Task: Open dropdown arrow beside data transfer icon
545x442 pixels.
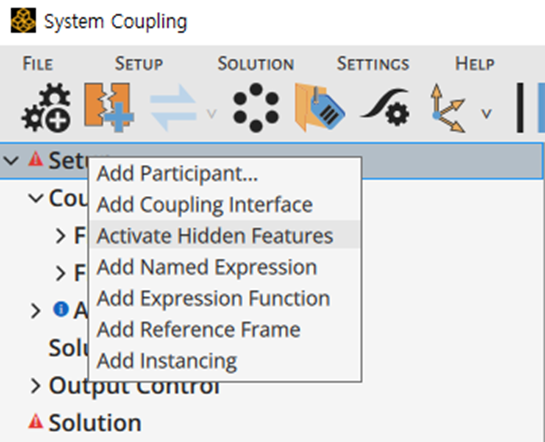Action: [x=212, y=114]
